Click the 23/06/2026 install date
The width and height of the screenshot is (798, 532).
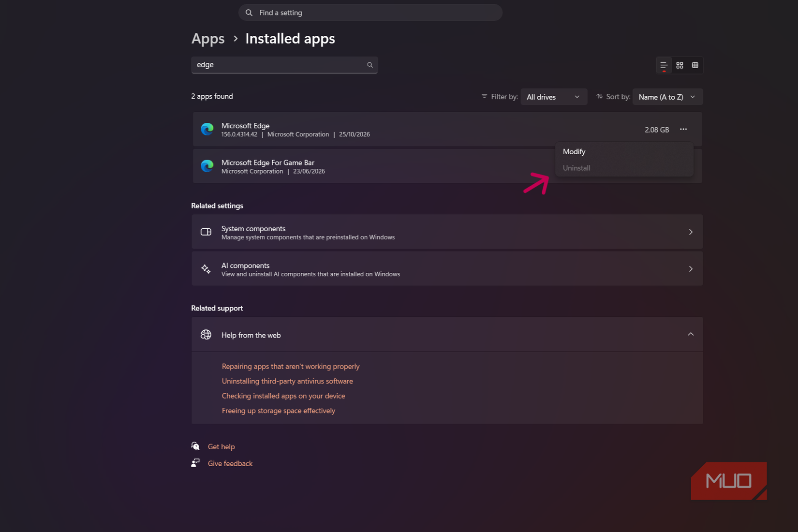309,171
